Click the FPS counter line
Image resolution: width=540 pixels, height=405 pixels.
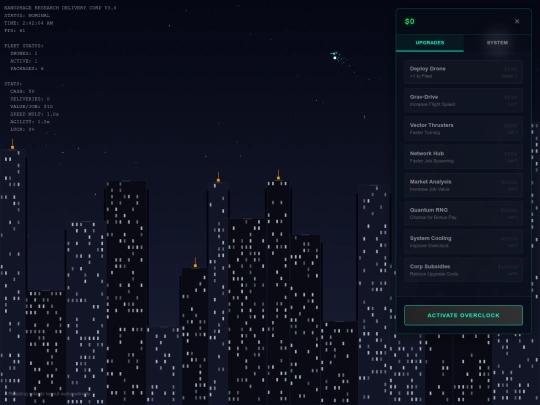coord(15,31)
